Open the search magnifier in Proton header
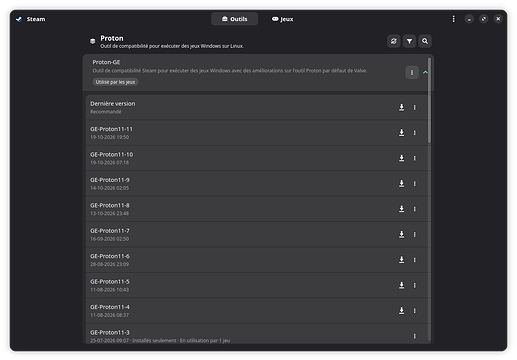This screenshot has height=360, width=517. (425, 41)
